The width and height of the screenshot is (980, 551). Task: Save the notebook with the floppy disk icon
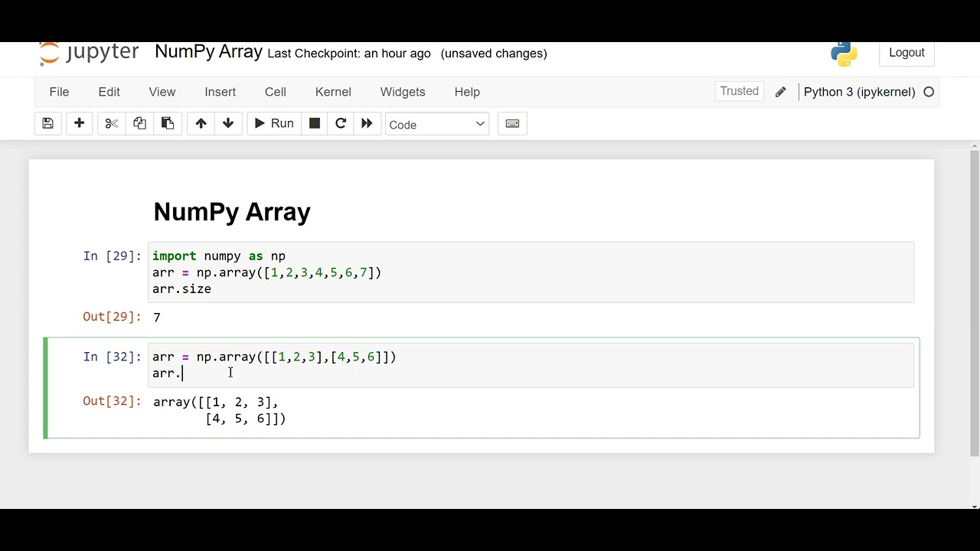pos(47,124)
